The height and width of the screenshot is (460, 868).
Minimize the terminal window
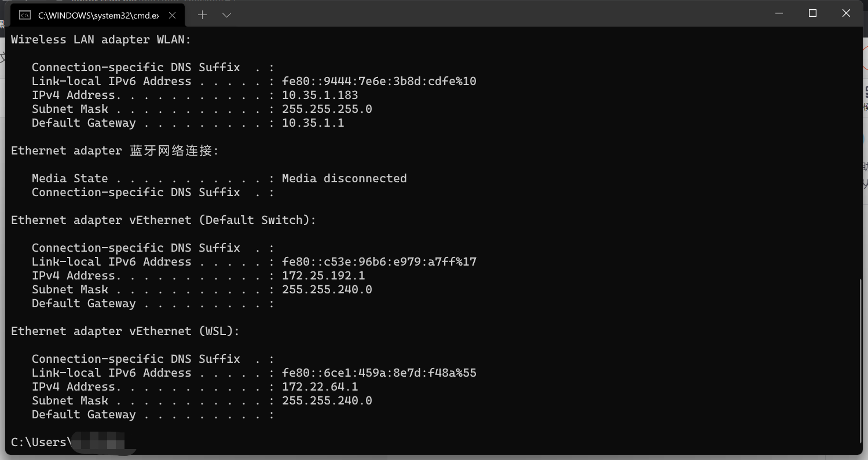click(x=779, y=13)
